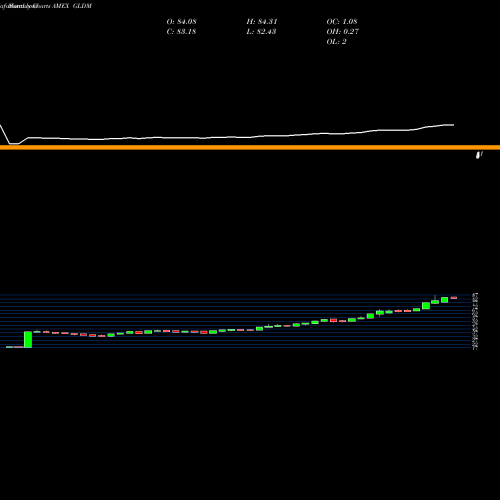Click the 'OL: 2' reading
Image resolution: width=500 pixels, height=500 pixels.
[x=336, y=42]
